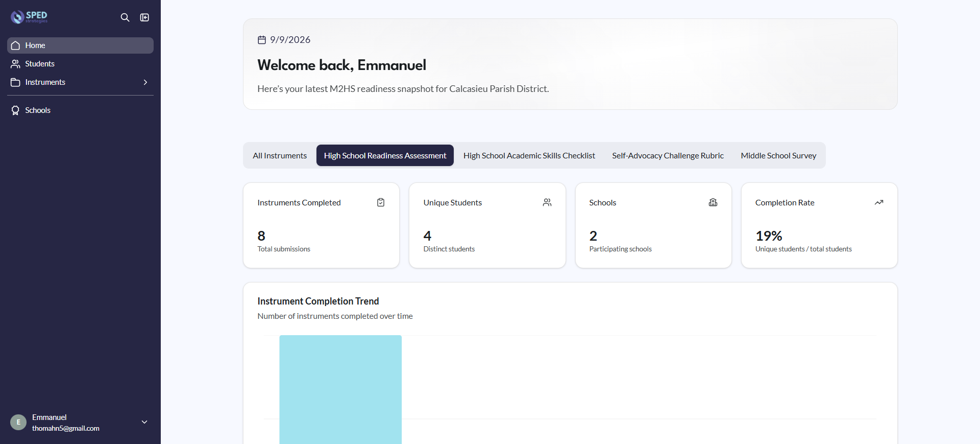
Task: Click the Students people icon
Action: pos(15,64)
